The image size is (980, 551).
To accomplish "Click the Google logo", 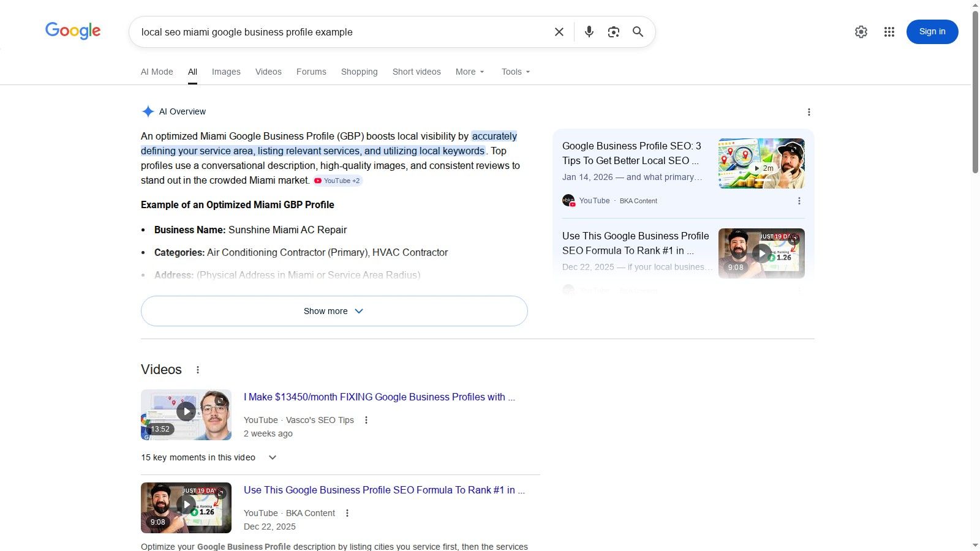I will click(73, 31).
